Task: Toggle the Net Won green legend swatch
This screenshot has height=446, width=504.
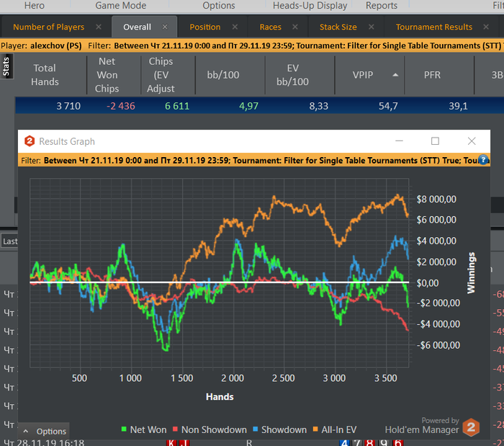Action: 124,429
